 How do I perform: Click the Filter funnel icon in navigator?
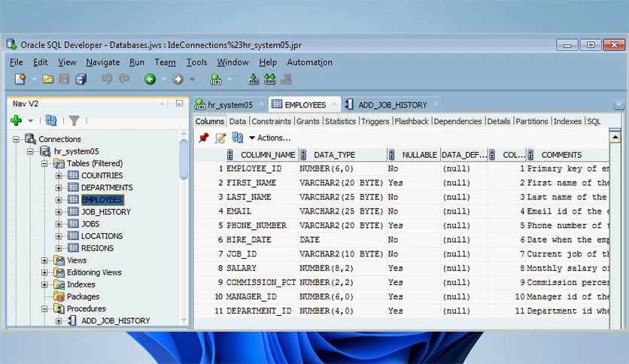(x=74, y=120)
